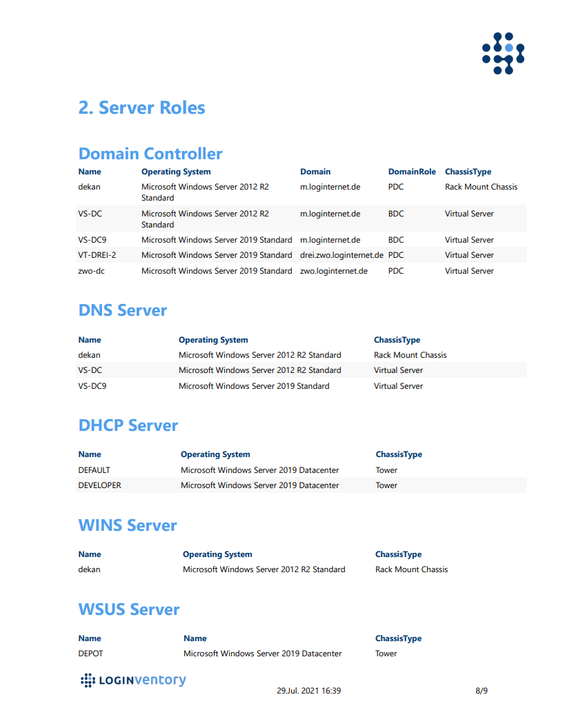Image resolution: width=563 pixels, height=728 pixels.
Task: Click the 'DEVELOPER' DHCP server name
Action: click(x=100, y=485)
